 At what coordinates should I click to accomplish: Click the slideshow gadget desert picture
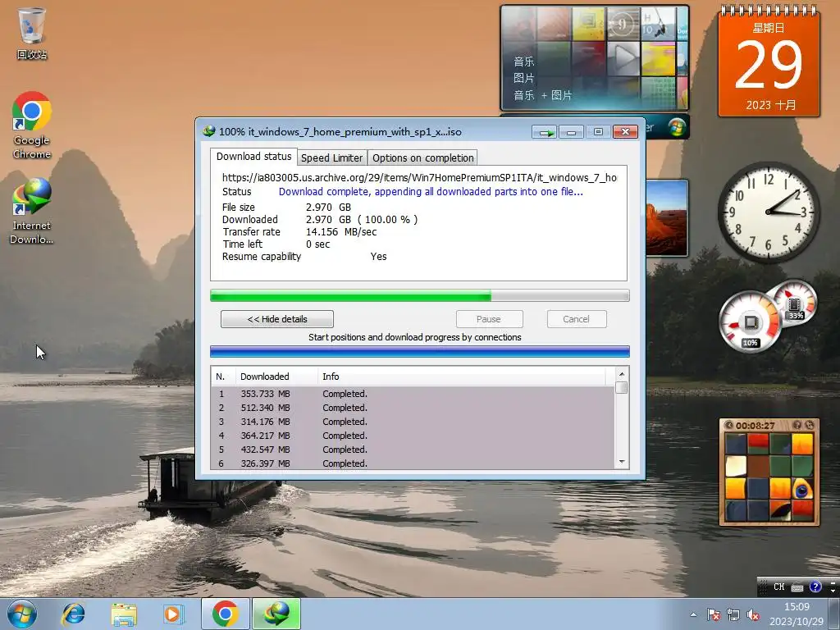pyautogui.click(x=667, y=218)
